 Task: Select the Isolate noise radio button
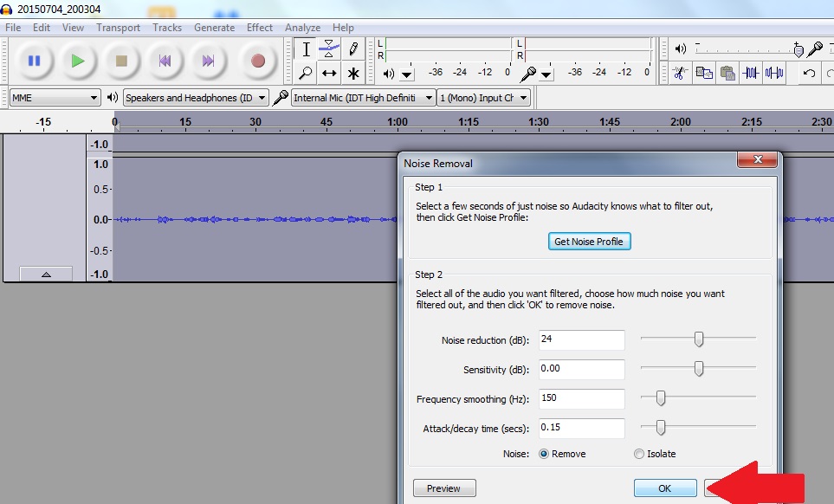coord(639,454)
